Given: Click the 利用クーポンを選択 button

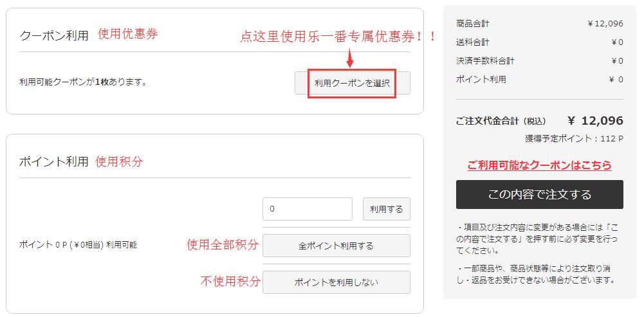Looking at the screenshot, I should (x=352, y=84).
